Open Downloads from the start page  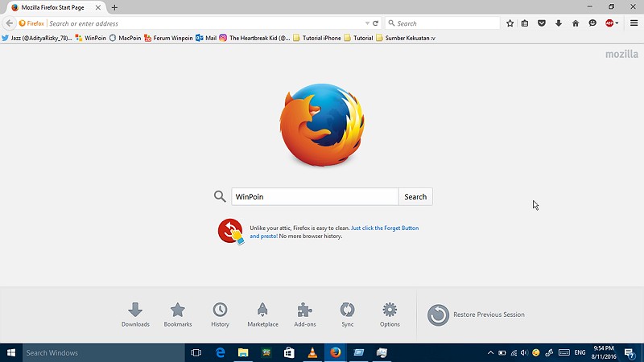coord(135,315)
